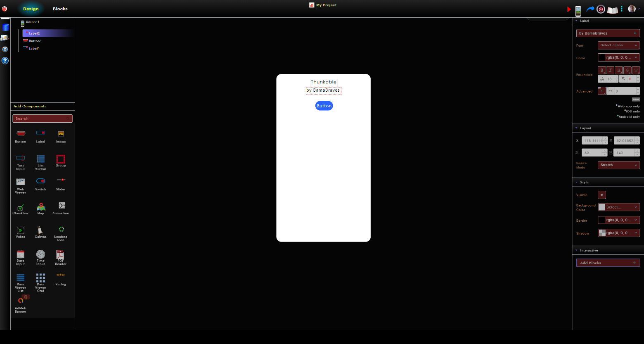Click the blue Button on phone canvas

coord(324,106)
